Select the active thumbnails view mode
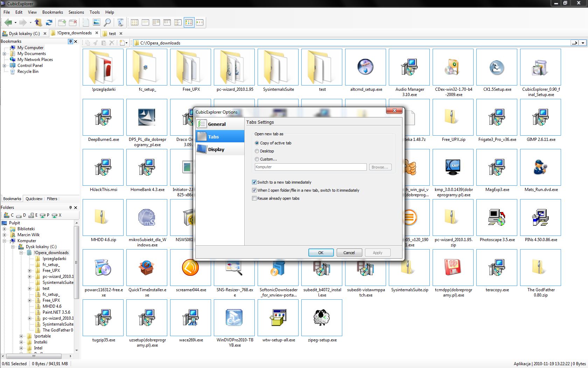The width and height of the screenshot is (588, 368). pos(189,22)
